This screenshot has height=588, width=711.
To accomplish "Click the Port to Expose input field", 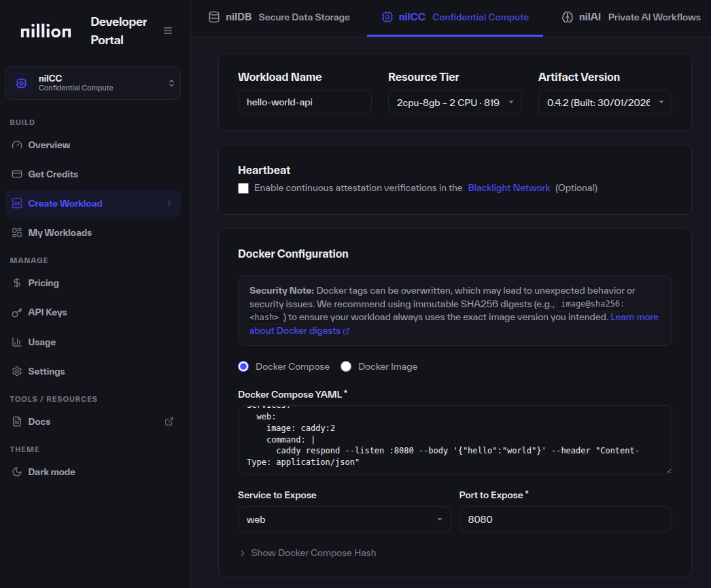I will [x=565, y=519].
